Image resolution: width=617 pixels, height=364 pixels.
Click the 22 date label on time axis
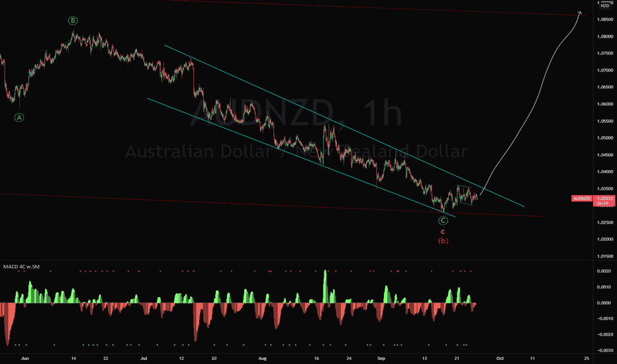click(106, 359)
